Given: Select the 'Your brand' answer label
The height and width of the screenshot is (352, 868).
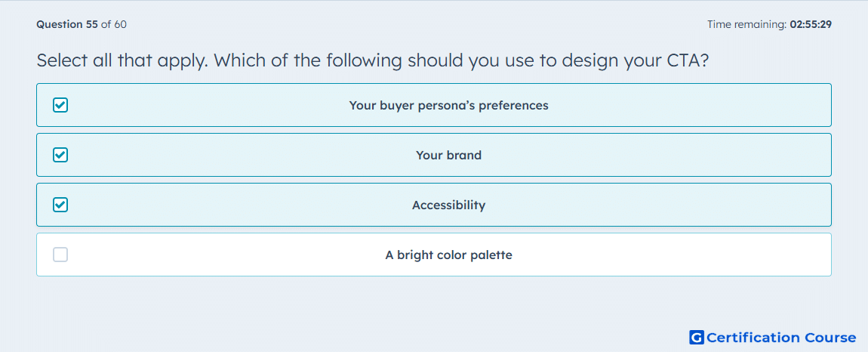Looking at the screenshot, I should tap(448, 155).
